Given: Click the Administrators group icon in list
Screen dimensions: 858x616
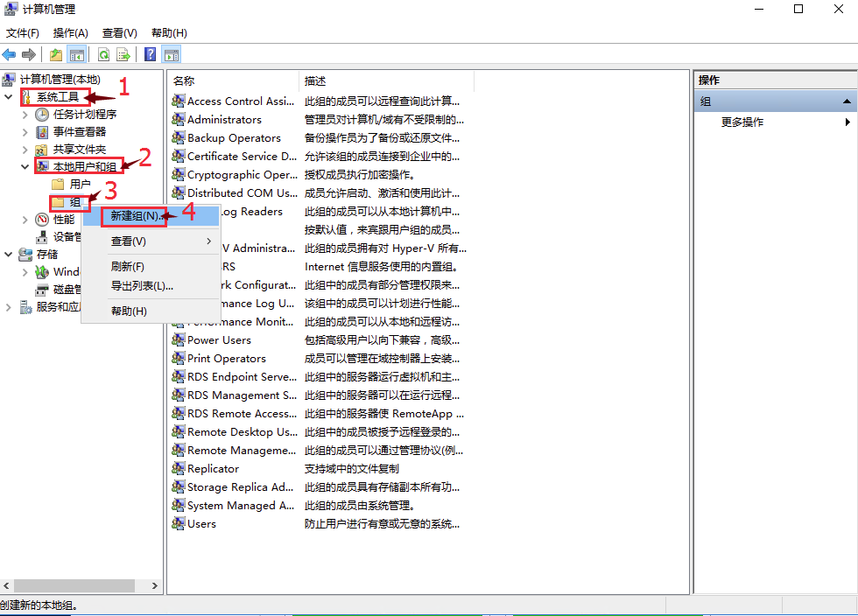Looking at the screenshot, I should tap(179, 120).
